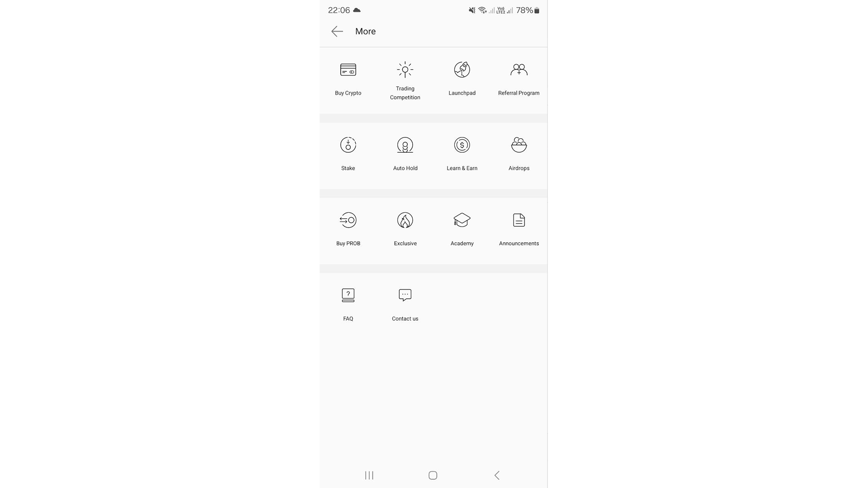This screenshot has height=488, width=868.
Task: Open Buy PROB section
Action: 348,230
